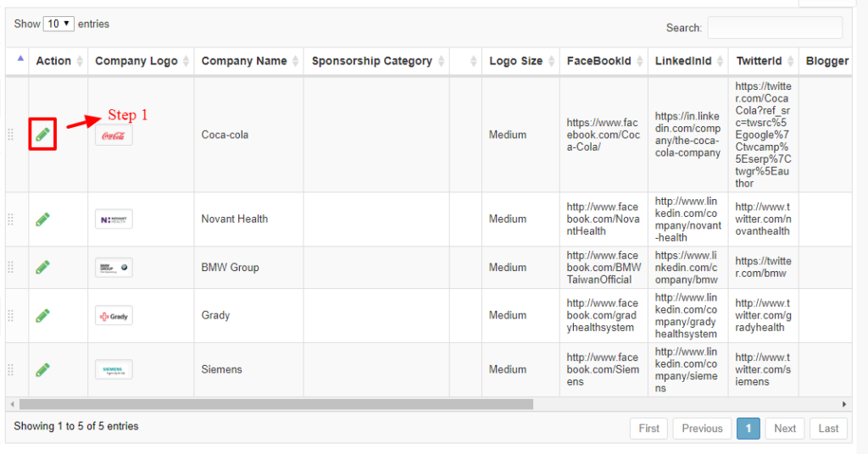Click the edit pencil for Grady
Screen dimensions: 868x454
[x=42, y=315]
